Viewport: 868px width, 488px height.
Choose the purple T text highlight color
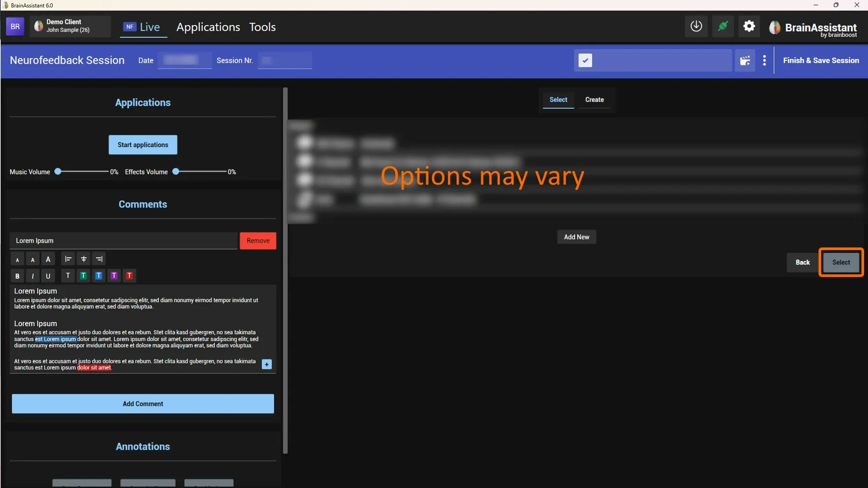(114, 276)
